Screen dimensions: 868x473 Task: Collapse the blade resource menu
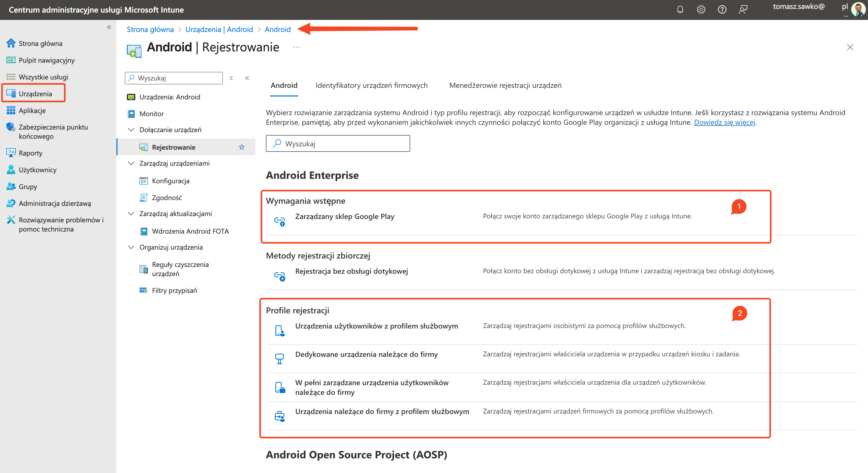(247, 78)
